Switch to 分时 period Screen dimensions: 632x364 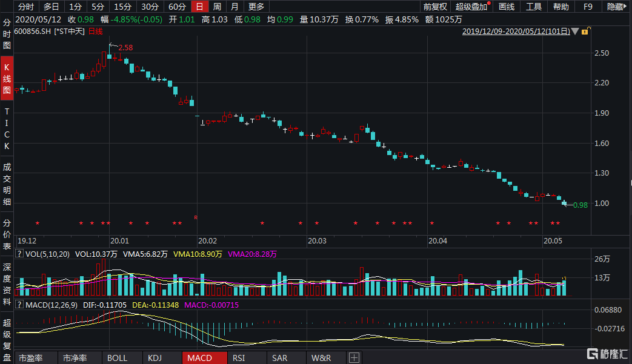(26, 7)
